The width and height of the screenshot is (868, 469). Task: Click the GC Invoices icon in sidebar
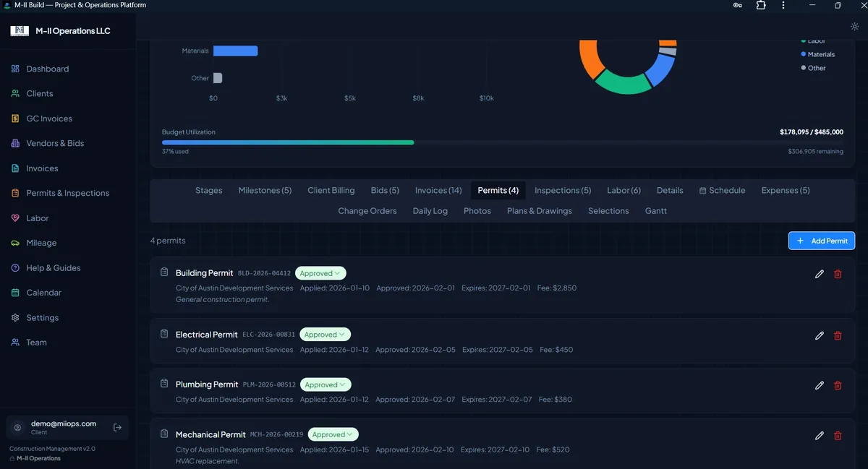15,119
